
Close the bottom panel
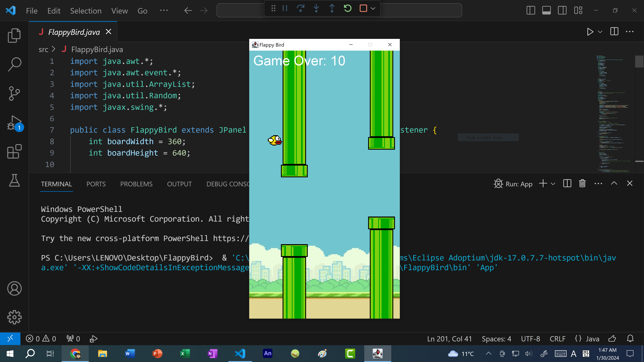(630, 183)
